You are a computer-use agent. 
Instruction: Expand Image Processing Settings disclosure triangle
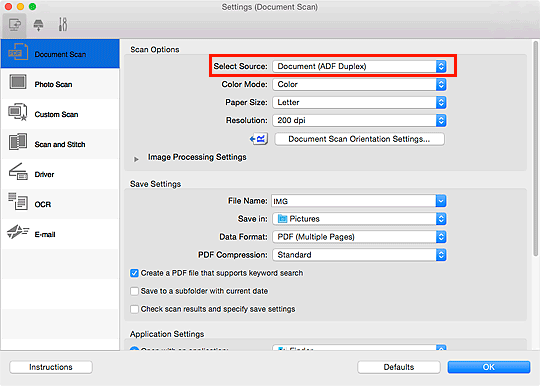pos(136,159)
